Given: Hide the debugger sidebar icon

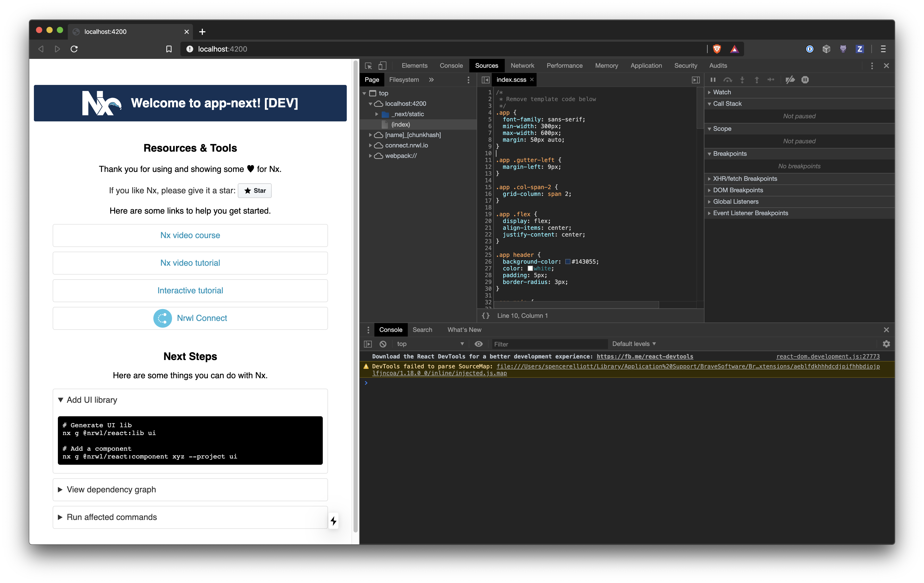Looking at the screenshot, I should pos(696,80).
